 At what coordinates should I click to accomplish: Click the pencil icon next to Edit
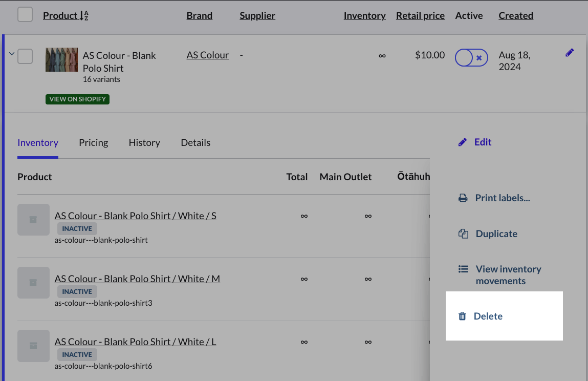463,142
